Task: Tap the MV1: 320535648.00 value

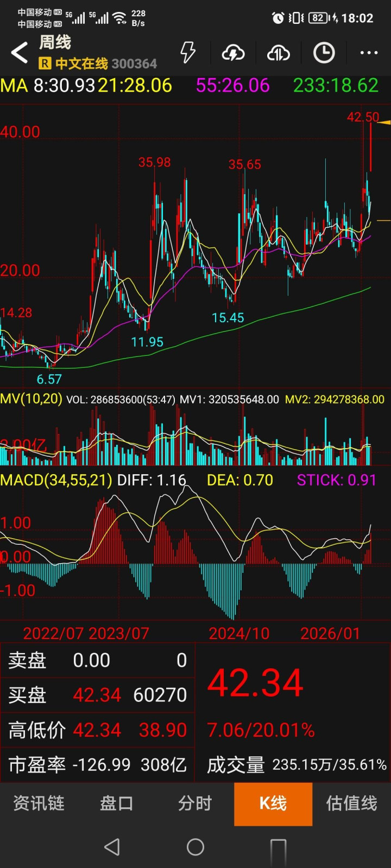Action: pyautogui.click(x=229, y=400)
